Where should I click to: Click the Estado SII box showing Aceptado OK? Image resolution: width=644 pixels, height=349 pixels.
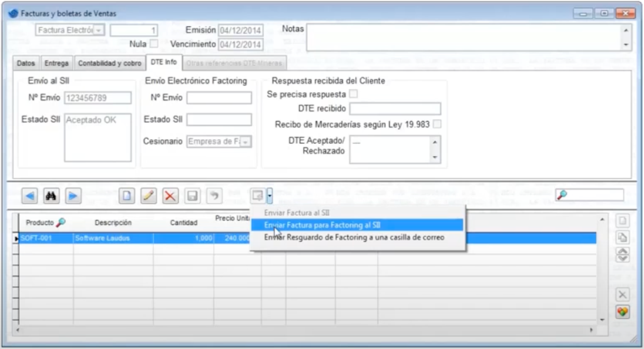coord(98,138)
